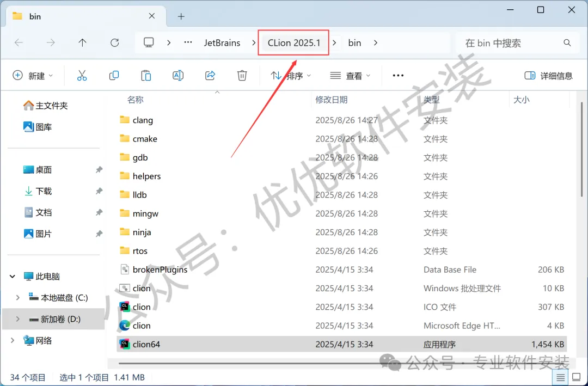The image size is (588, 386).
Task: Click the bin breadcrumb segment
Action: coord(354,43)
